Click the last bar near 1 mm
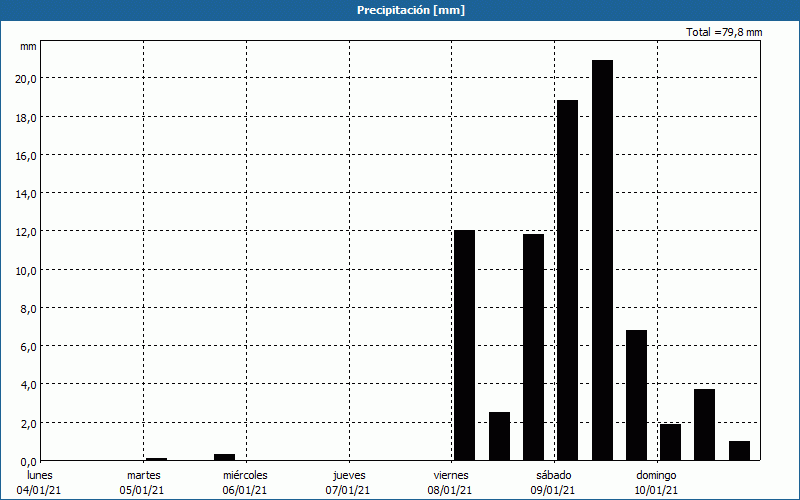The height and width of the screenshot is (500, 800). [x=739, y=451]
